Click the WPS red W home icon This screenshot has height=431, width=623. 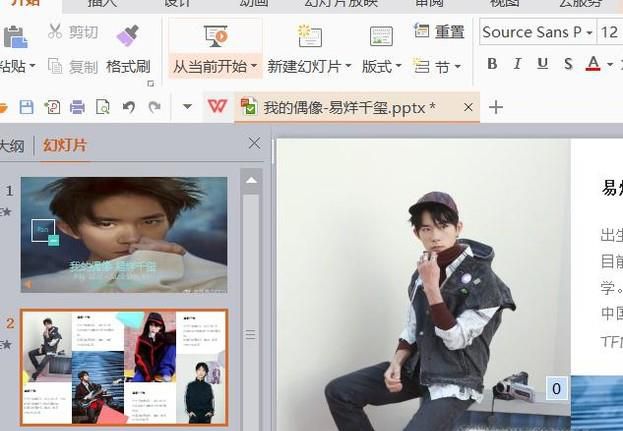217,106
